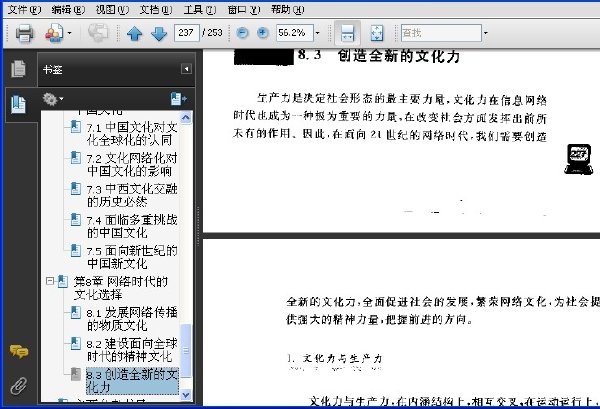Image resolution: width=600 pixels, height=409 pixels.
Task: Click heading 8.3 创造全新的文化力 in document
Action: tap(379, 56)
